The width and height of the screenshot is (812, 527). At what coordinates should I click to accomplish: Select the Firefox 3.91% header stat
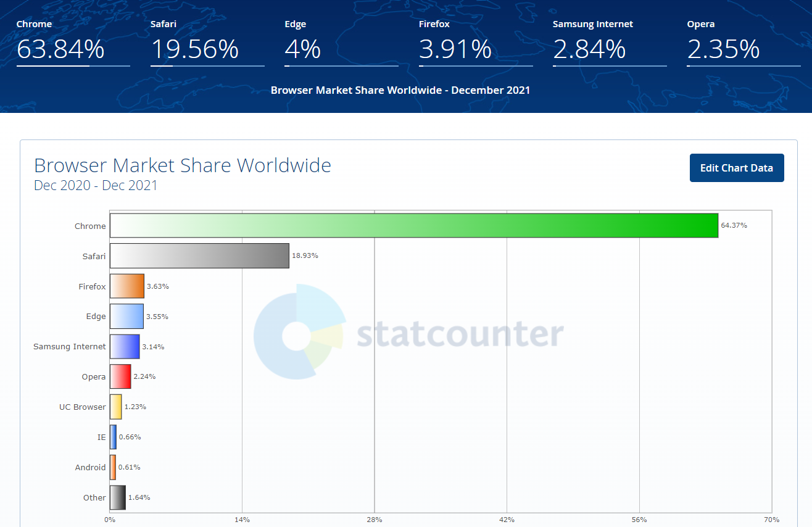coord(476,43)
